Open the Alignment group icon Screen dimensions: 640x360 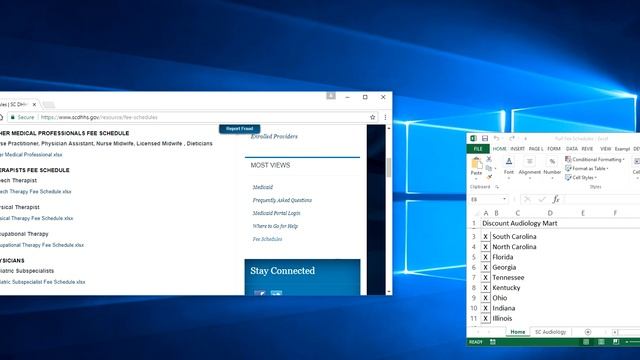tap(529, 162)
